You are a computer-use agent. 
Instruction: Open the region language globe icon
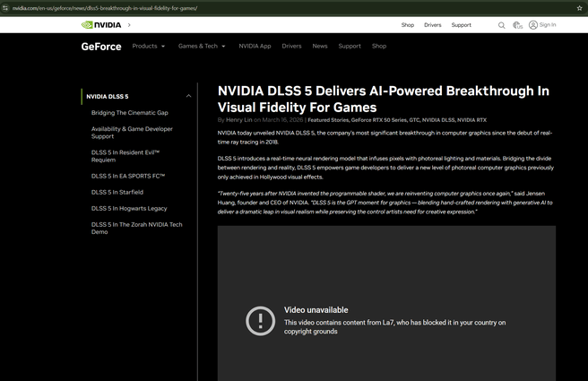517,25
